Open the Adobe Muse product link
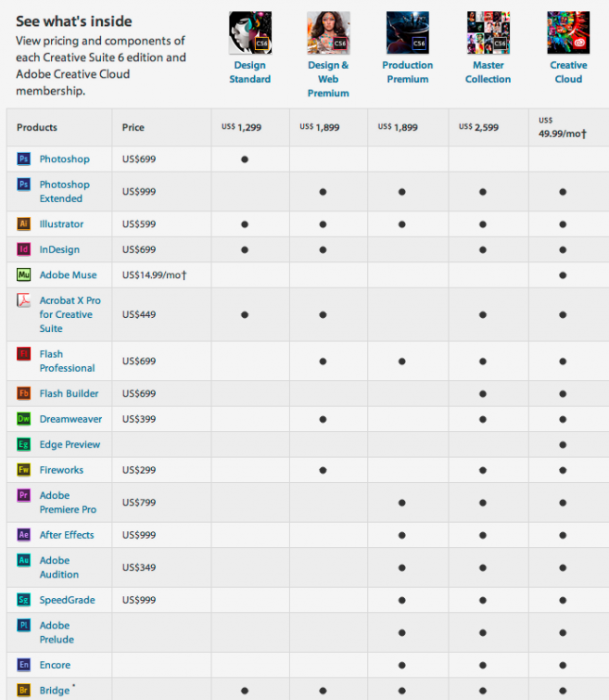609x700 pixels. 68,274
